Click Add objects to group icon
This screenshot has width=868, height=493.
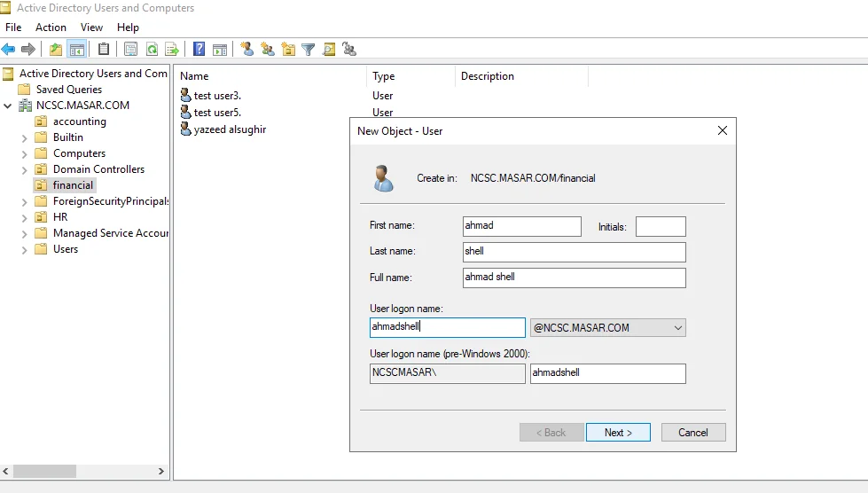point(349,50)
